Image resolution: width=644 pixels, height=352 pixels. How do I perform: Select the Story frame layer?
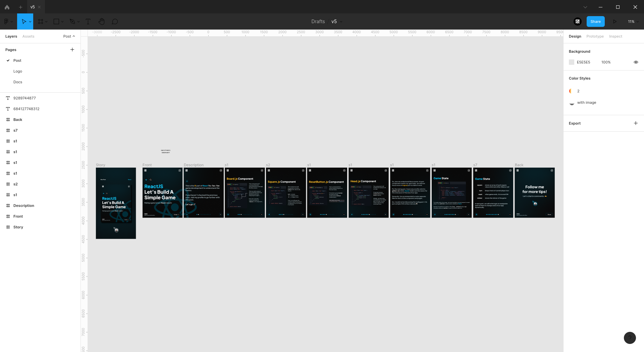tap(40, 227)
